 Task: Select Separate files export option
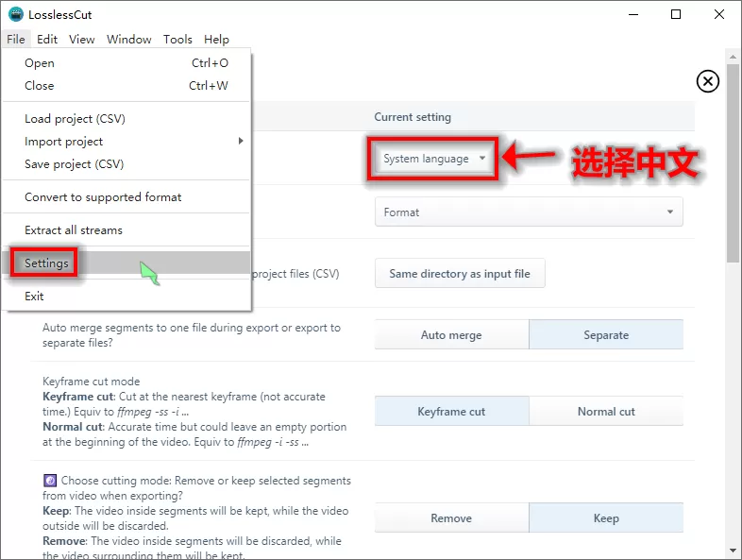pyautogui.click(x=606, y=335)
